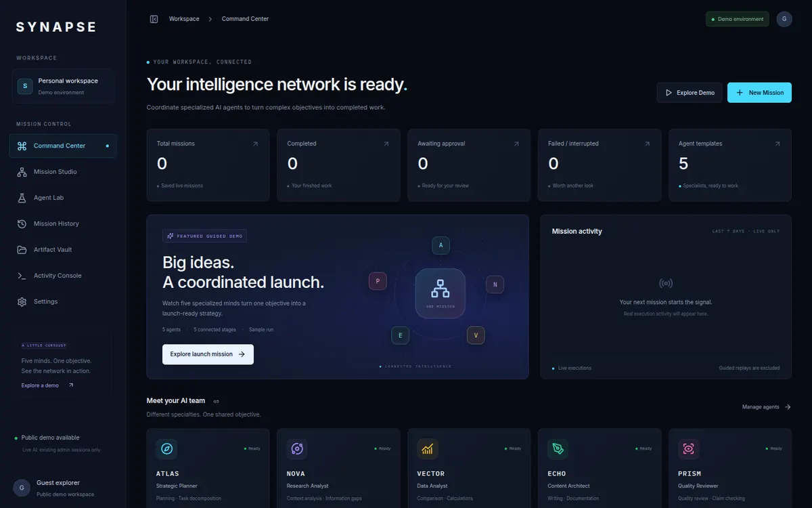Screen dimensions: 812x508
Task: Open Settings from the sidebar
Action: click(63, 301)
